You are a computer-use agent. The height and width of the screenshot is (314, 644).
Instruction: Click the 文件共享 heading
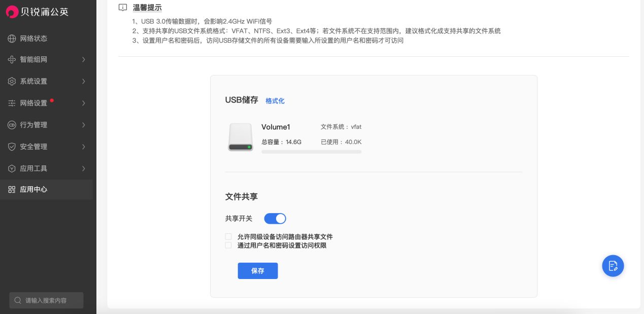click(242, 196)
